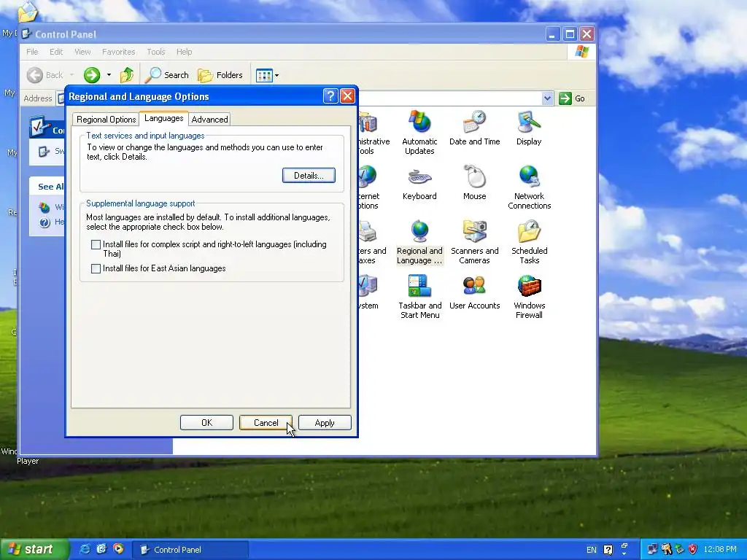Screen dimensions: 747x560
Task: Click the Go button beside the address bar
Action: (572, 98)
